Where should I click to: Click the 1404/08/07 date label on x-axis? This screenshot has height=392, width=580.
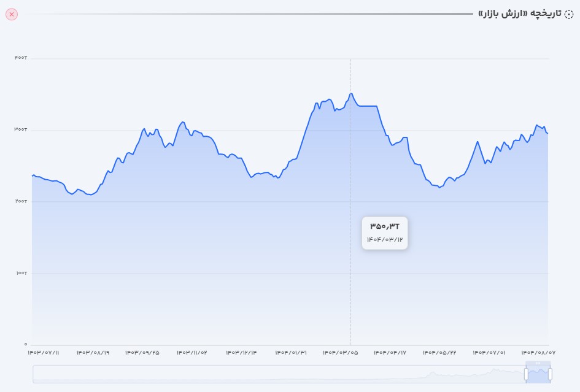(x=538, y=353)
